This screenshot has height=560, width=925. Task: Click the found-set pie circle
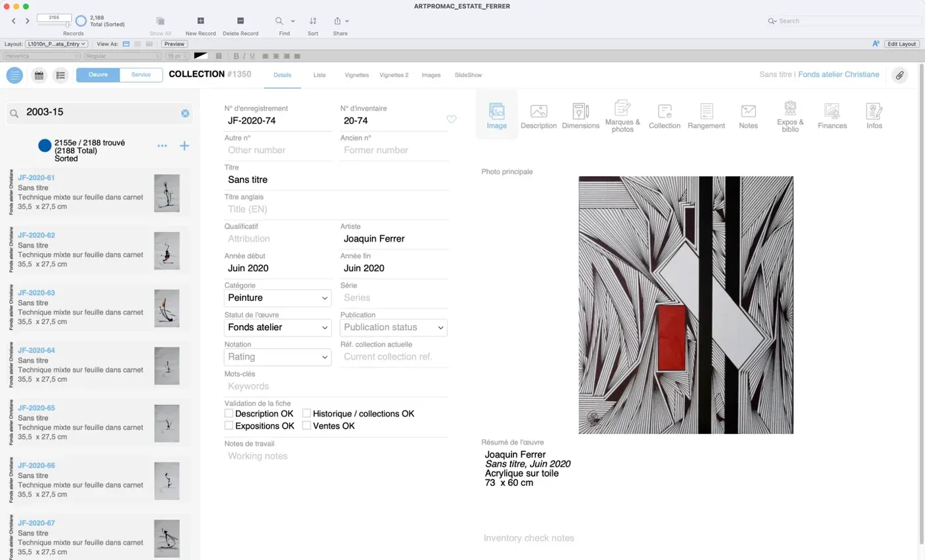(81, 21)
